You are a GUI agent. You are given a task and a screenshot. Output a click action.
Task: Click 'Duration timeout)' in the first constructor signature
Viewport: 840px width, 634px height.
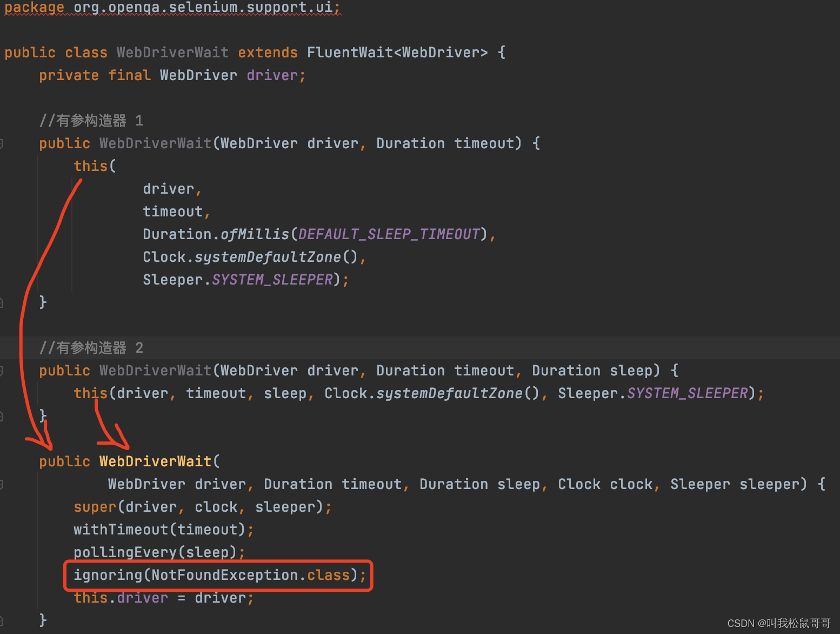pos(449,143)
